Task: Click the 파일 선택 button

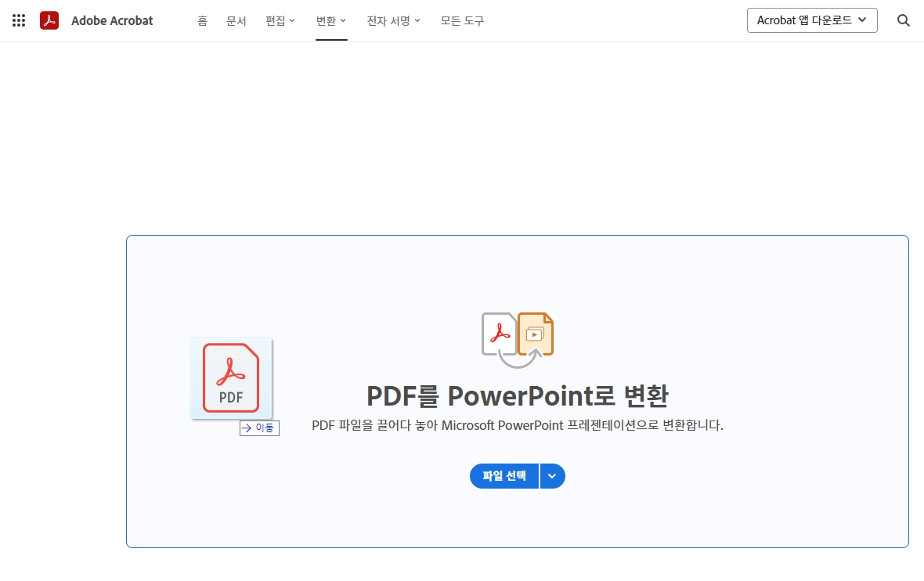Action: [x=504, y=476]
